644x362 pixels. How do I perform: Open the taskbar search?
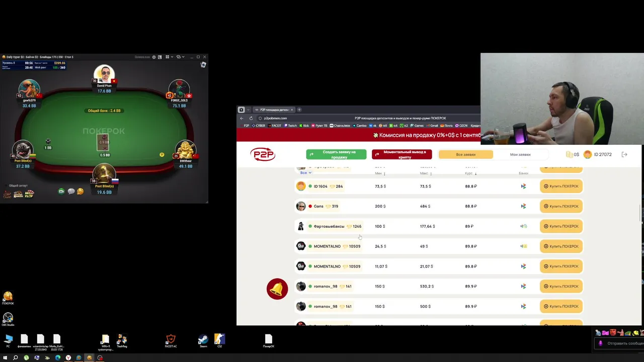[x=16, y=357]
